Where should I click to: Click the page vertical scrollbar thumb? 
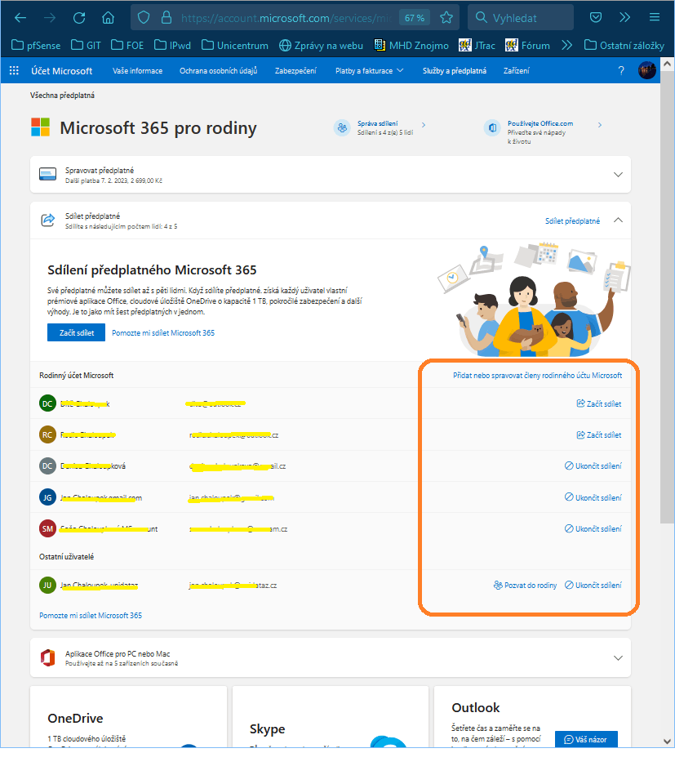pos(667,296)
